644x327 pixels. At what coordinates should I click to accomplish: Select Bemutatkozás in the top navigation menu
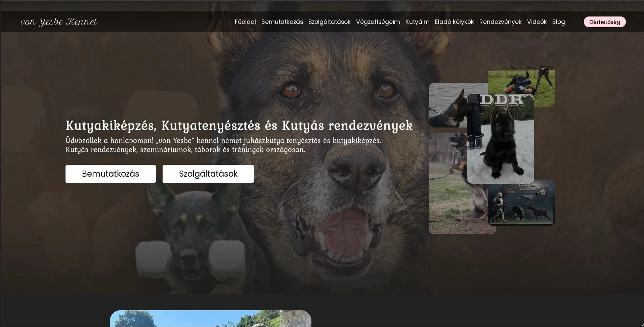(282, 22)
